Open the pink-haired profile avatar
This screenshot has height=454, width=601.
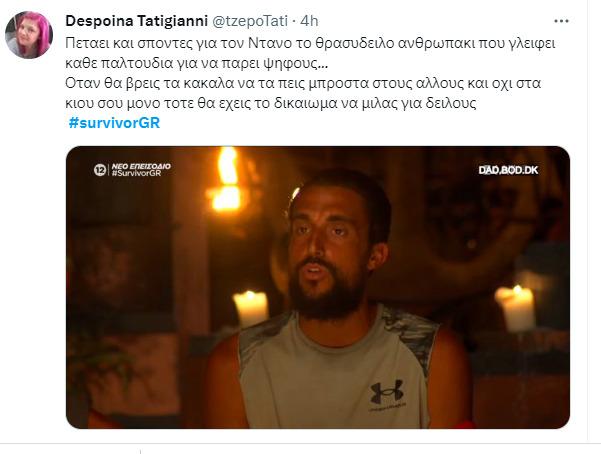[x=29, y=35]
